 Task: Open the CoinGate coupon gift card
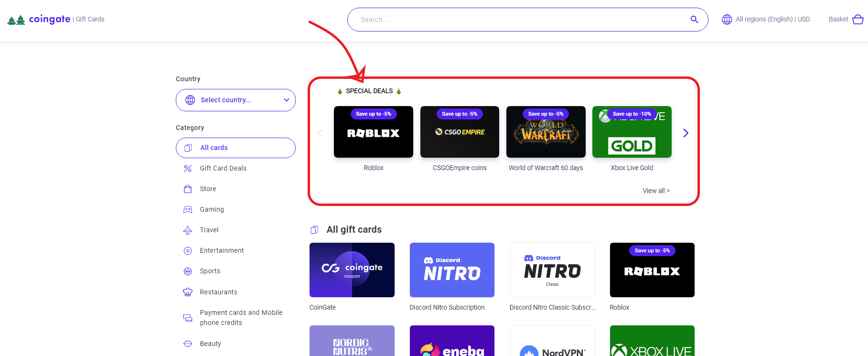tap(352, 270)
